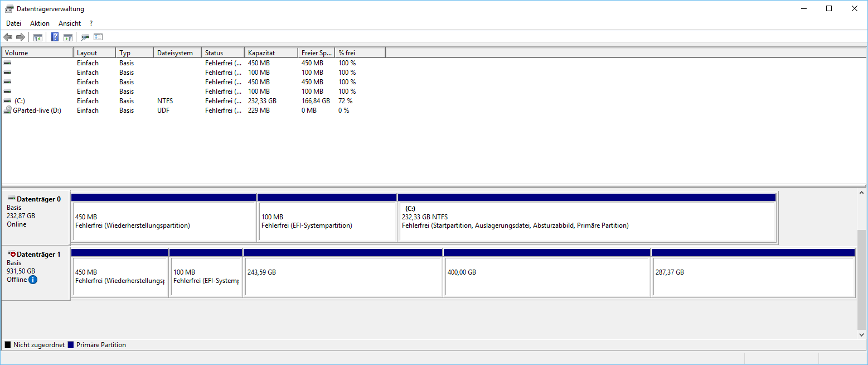The height and width of the screenshot is (365, 868).
Task: Click the vertical scrollbar thumb in disk pane
Action: (x=862, y=278)
